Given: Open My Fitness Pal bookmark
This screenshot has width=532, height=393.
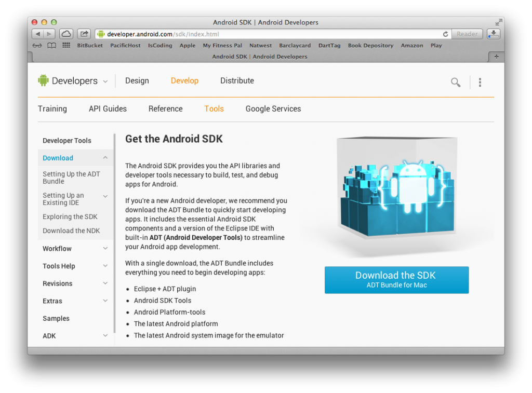Looking at the screenshot, I should click(222, 46).
